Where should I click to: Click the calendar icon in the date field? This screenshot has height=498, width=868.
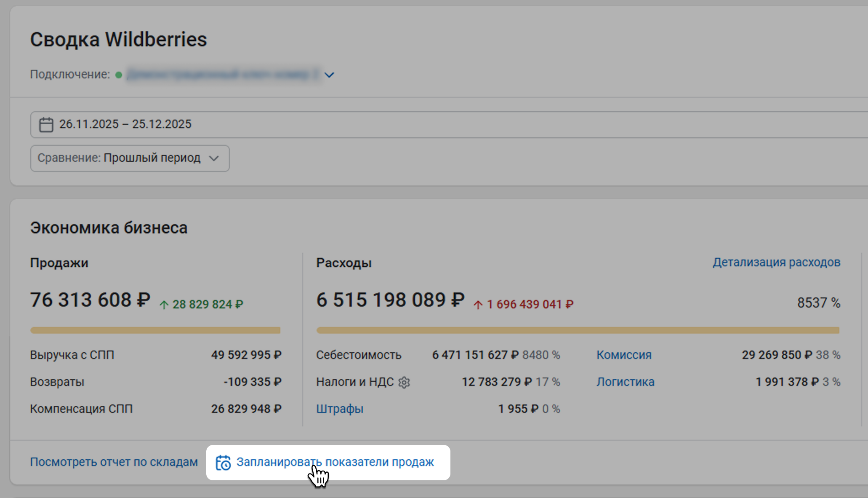click(46, 125)
